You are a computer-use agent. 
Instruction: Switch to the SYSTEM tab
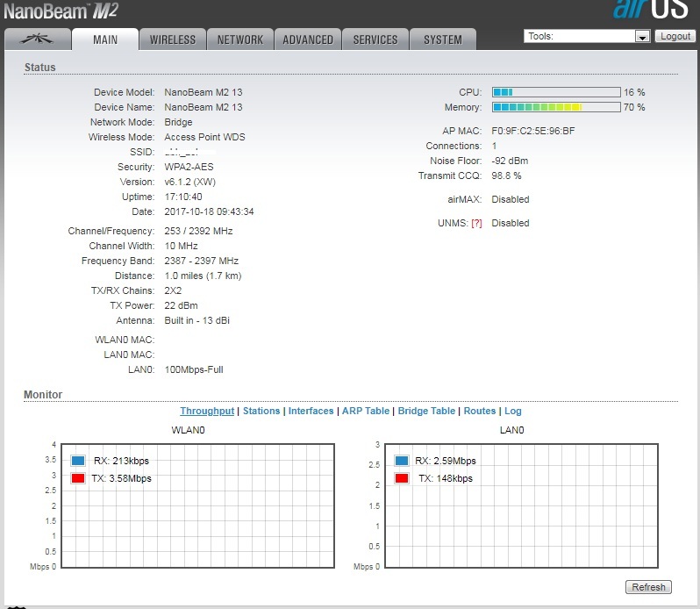[x=443, y=39]
